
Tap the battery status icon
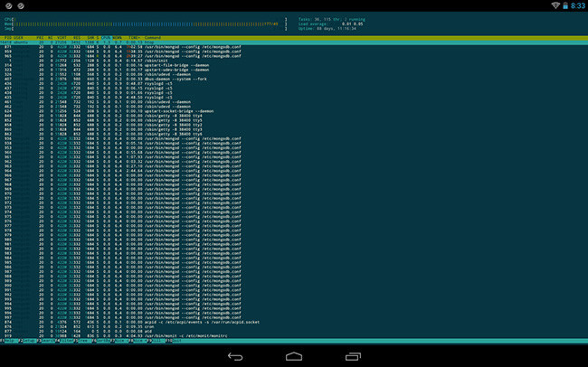[x=565, y=5]
